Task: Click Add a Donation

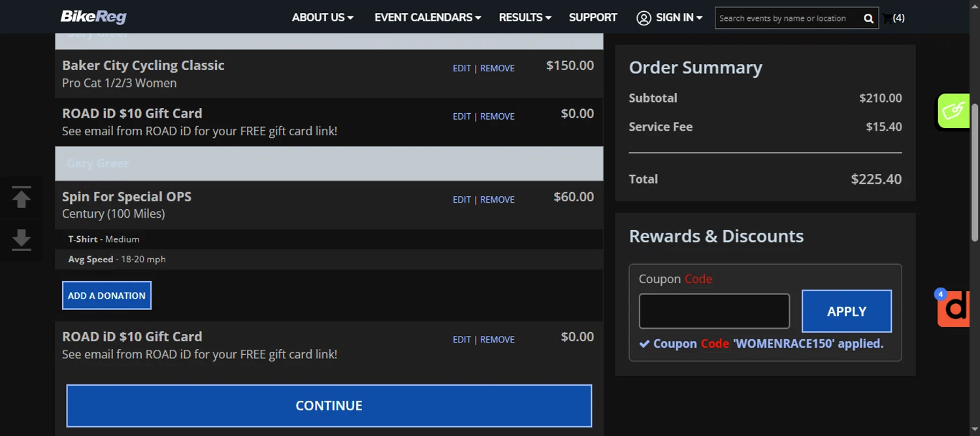Action: 106,295
